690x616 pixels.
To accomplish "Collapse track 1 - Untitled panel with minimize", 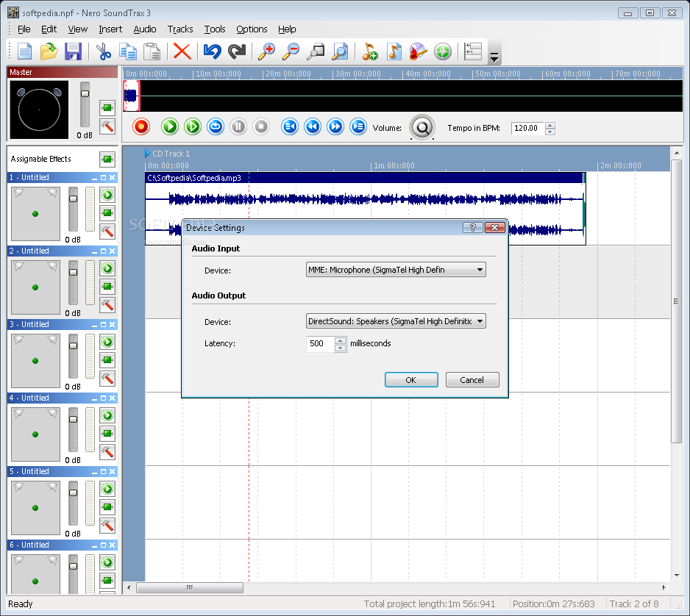I will click(x=94, y=178).
